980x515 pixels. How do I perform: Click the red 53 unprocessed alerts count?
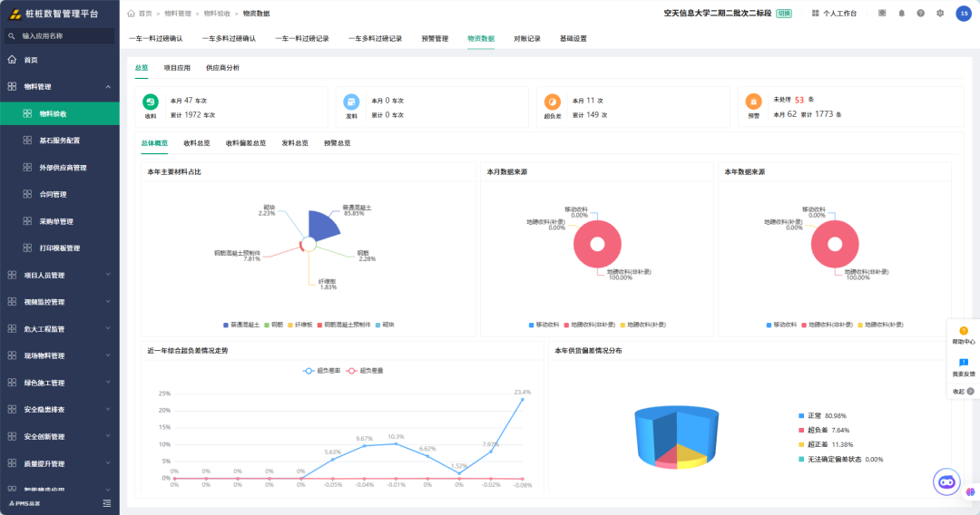point(799,100)
